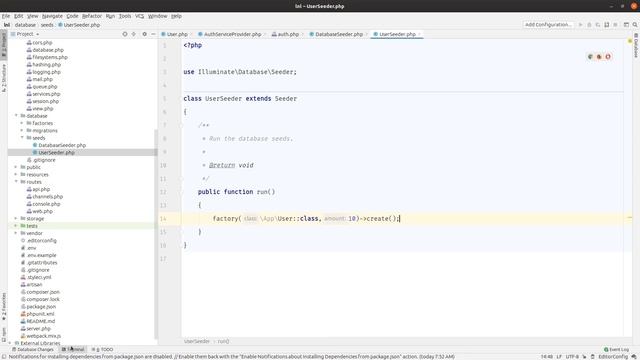Hide the Project panel with minimize icon
Image resolution: width=640 pixels, height=360 pixels.
153,34
